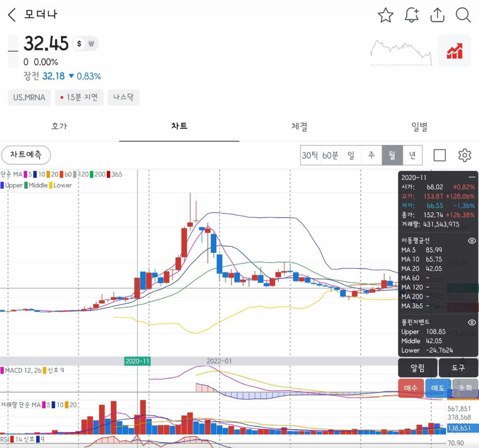The width and height of the screenshot is (479, 448).
Task: Click MA 365 dark red legend swatch
Action: [x=109, y=174]
